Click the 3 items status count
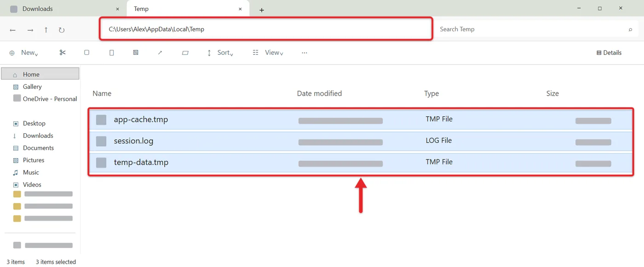 point(16,262)
